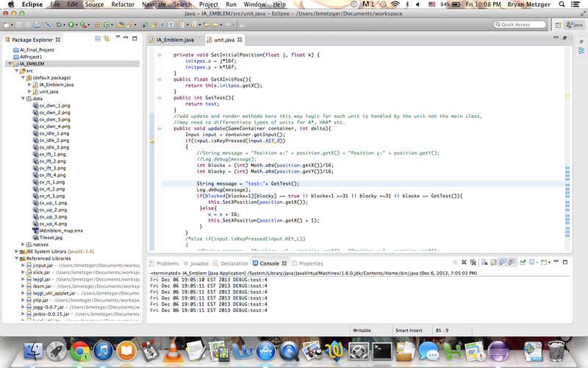
Task: Toggle Scroll Lock in Console toolbar
Action: [x=493, y=263]
